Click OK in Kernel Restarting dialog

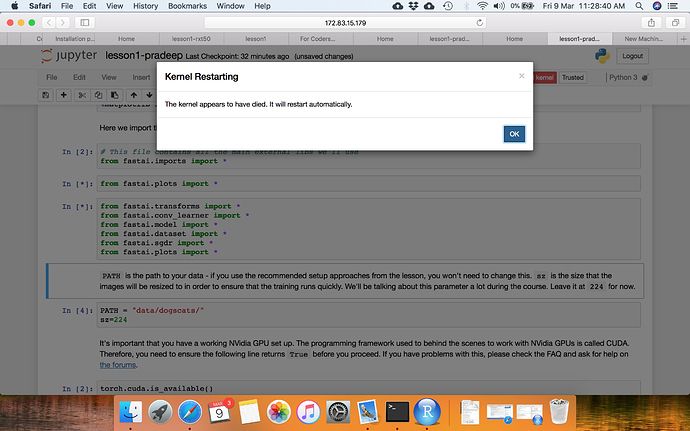click(514, 134)
